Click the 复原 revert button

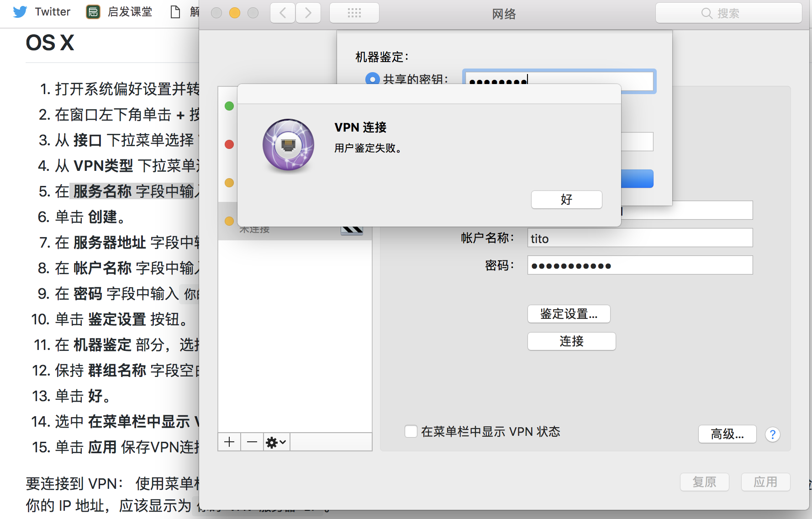pyautogui.click(x=704, y=482)
